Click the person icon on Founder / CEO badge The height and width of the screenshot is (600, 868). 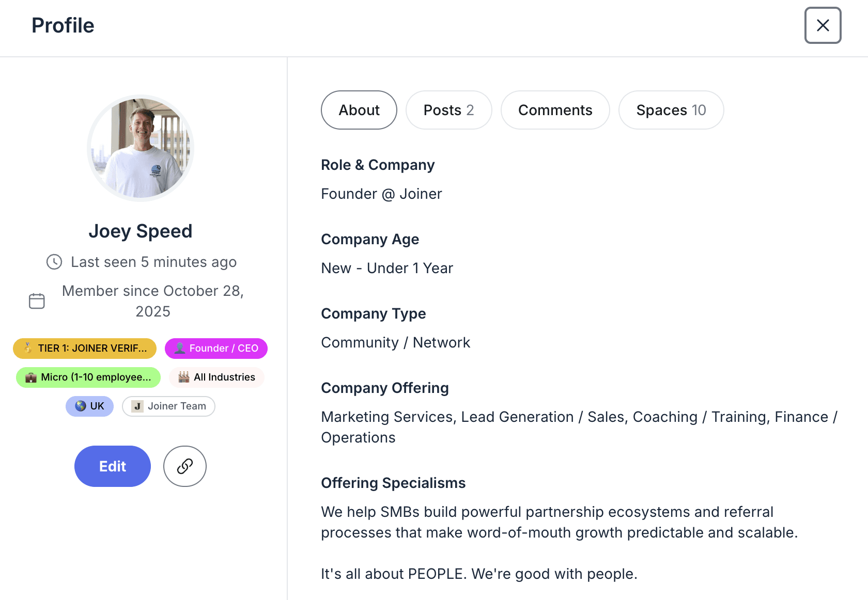[x=179, y=348]
